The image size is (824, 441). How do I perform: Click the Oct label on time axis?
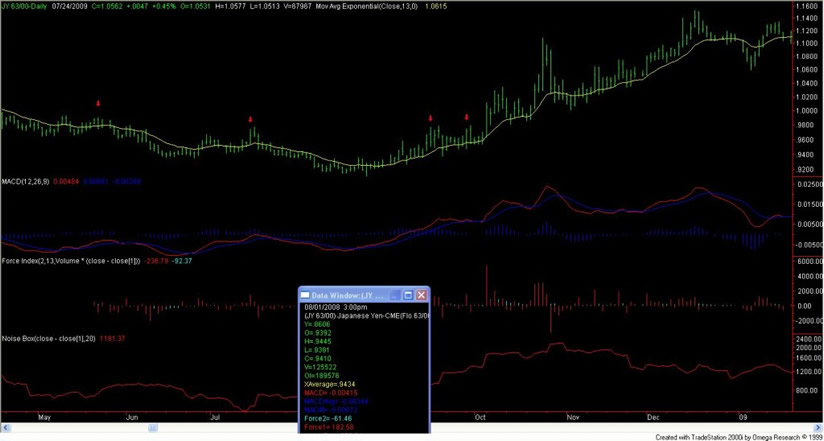(x=481, y=415)
